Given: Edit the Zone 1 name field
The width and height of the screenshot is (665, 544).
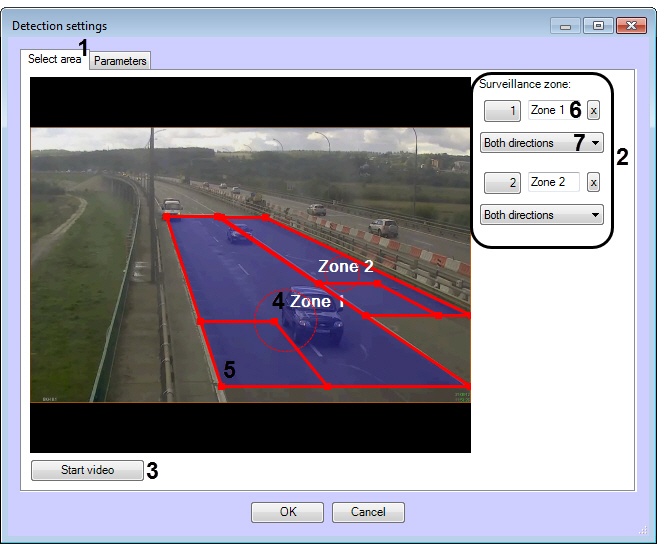Looking at the screenshot, I should pos(554,110).
